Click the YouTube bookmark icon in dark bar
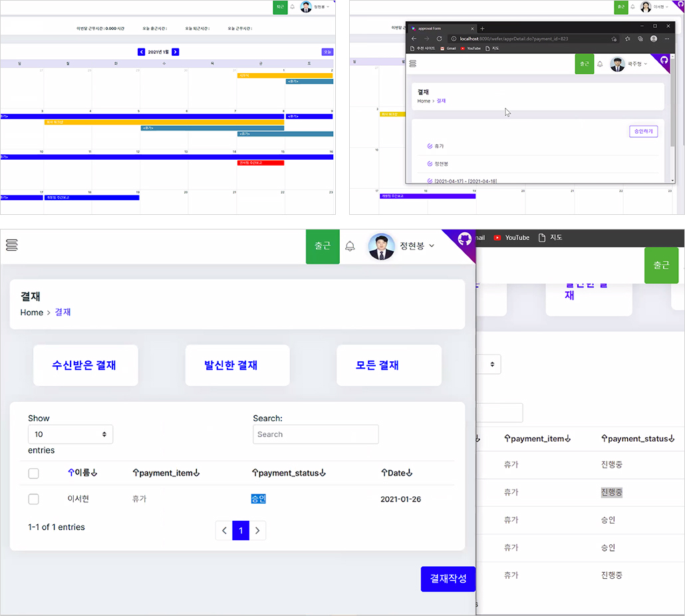This screenshot has height=616, width=685. [497, 237]
